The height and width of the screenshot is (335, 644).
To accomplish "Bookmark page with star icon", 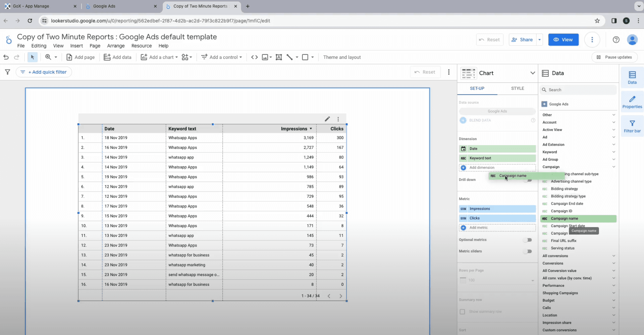I will [597, 21].
